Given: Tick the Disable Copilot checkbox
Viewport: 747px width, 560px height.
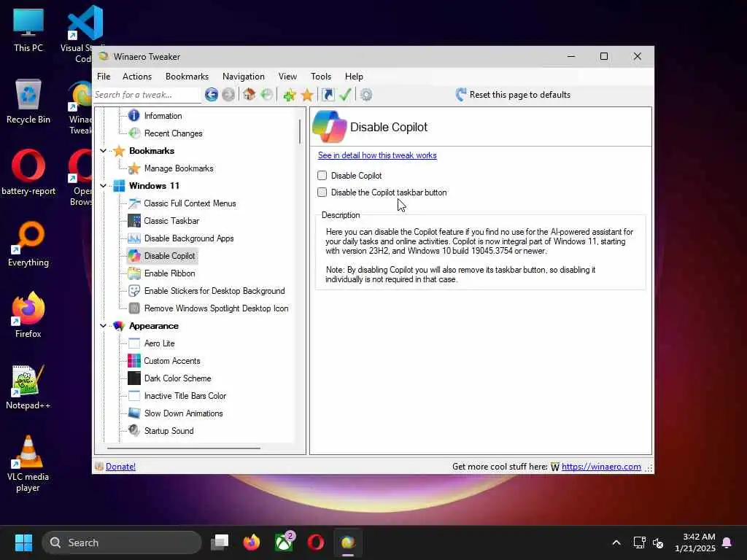Looking at the screenshot, I should click(322, 175).
